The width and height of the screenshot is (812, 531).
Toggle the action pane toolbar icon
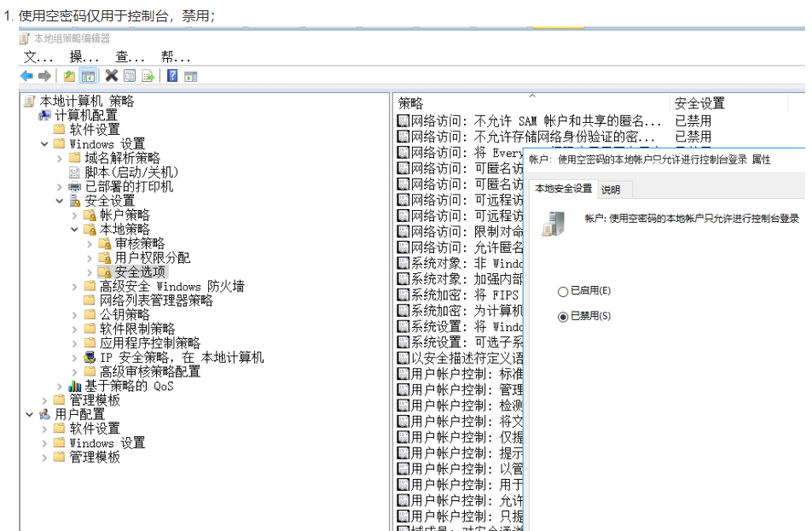[189, 75]
